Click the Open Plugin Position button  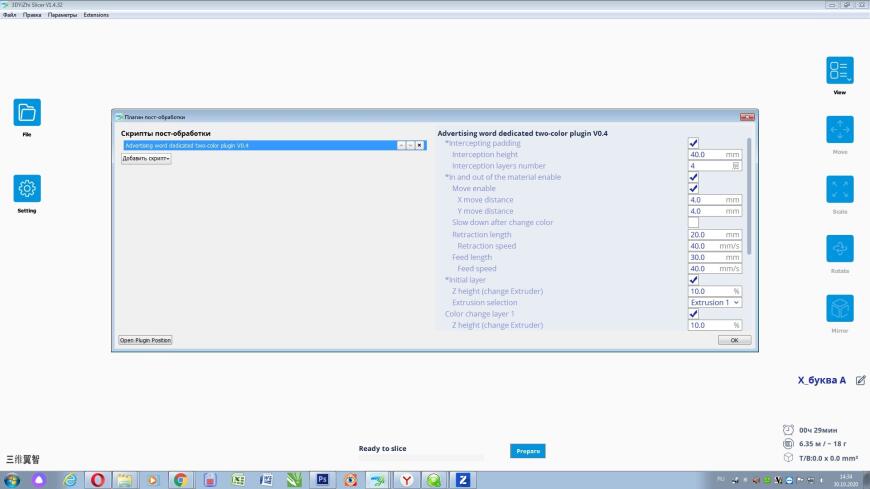point(145,340)
